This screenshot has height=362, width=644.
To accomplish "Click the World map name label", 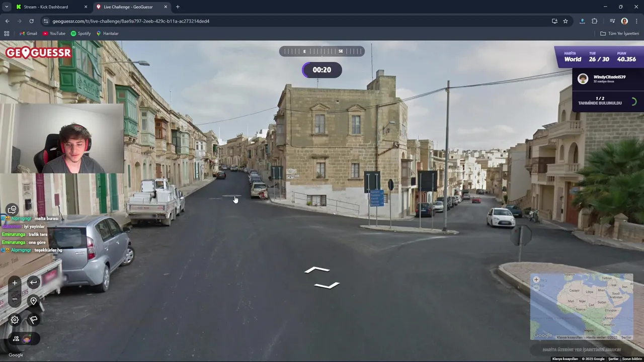I will click(x=573, y=59).
